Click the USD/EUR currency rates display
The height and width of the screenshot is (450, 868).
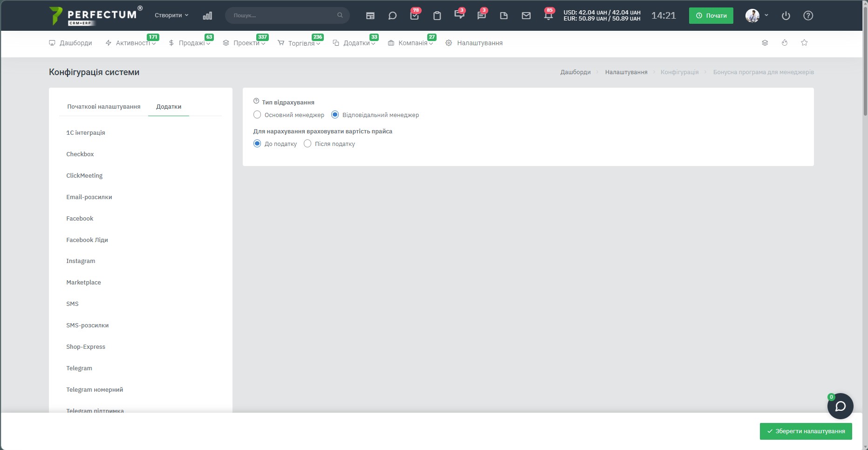click(602, 15)
